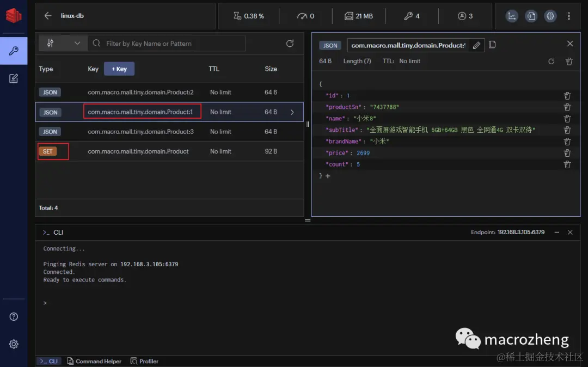588x367 pixels.
Task: Click the vertical panel resize handle
Action: (308, 124)
